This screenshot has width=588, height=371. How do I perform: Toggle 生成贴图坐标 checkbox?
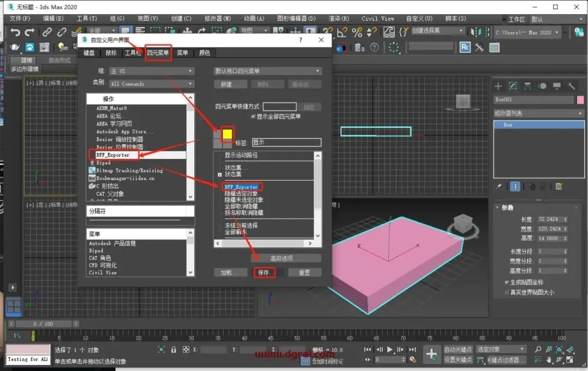pos(507,282)
